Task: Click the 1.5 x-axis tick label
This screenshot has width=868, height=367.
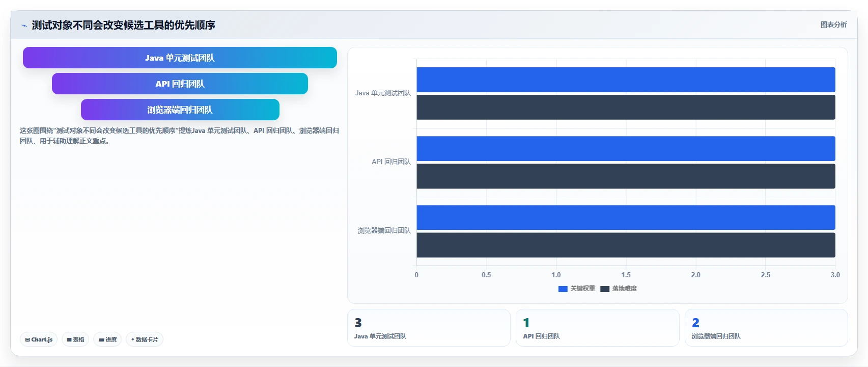Action: click(626, 275)
